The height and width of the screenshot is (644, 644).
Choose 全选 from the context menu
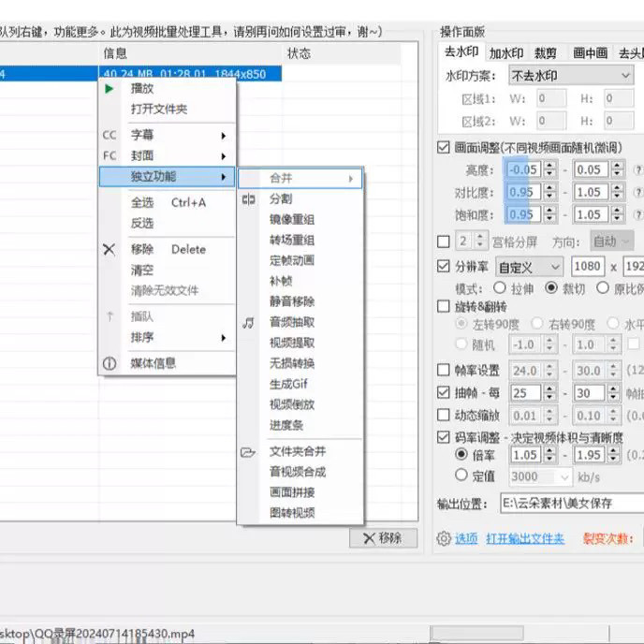point(141,202)
